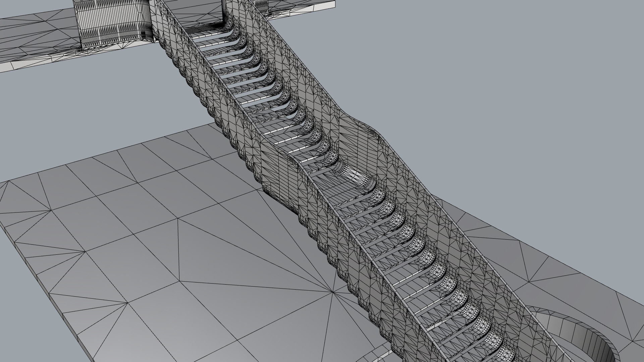Select the densely meshed wall on upper landing

pyautogui.click(x=114, y=23)
